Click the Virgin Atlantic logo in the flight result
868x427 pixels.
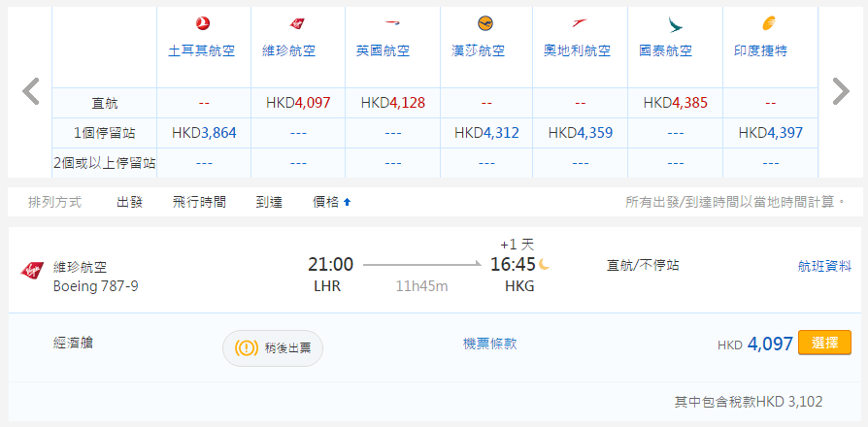[32, 269]
